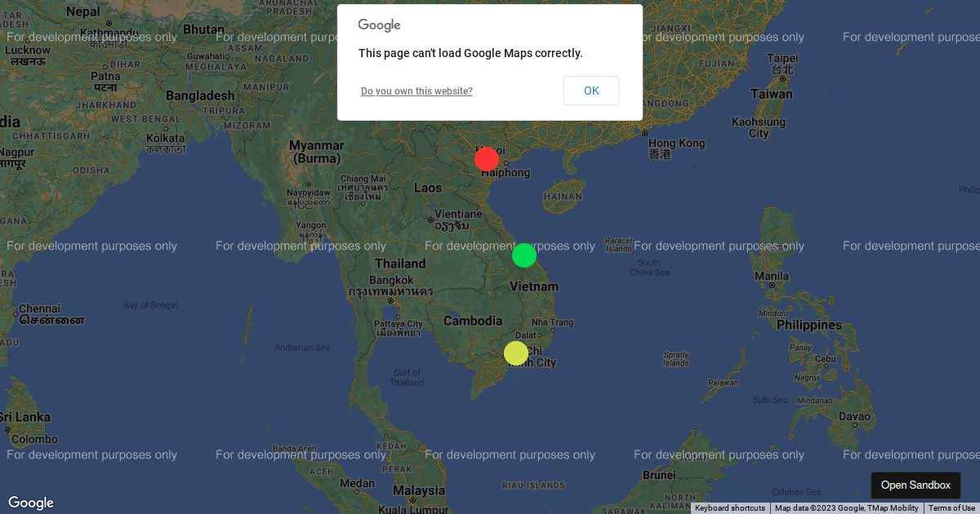980x514 pixels.
Task: Click the Google logo in the dialog
Action: coord(379,25)
